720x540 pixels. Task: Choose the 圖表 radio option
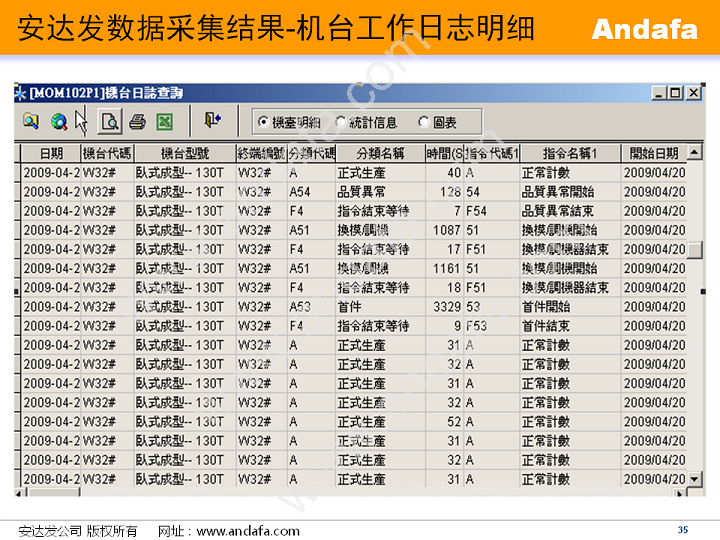point(424,122)
